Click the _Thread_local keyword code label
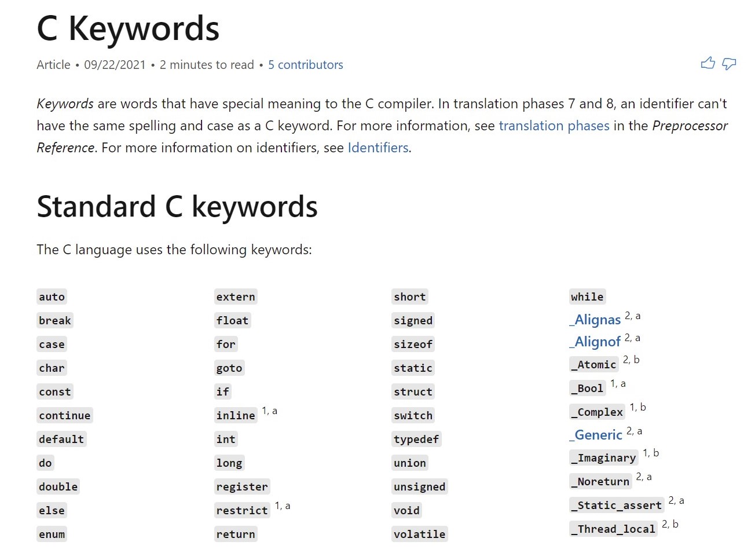This screenshot has height=560, width=755. click(x=613, y=529)
